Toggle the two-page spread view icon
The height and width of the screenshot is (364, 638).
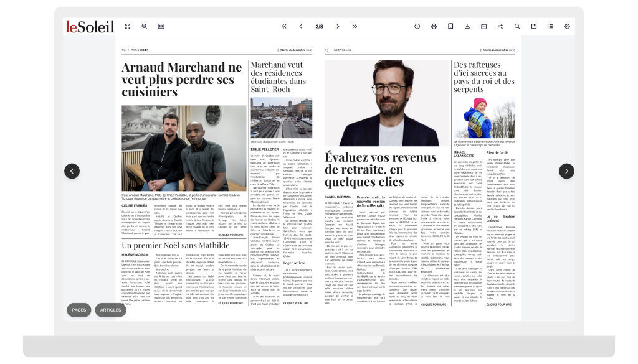(161, 27)
